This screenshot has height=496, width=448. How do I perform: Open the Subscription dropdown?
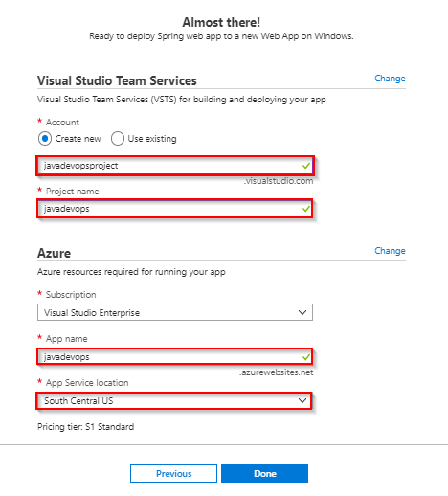175,312
